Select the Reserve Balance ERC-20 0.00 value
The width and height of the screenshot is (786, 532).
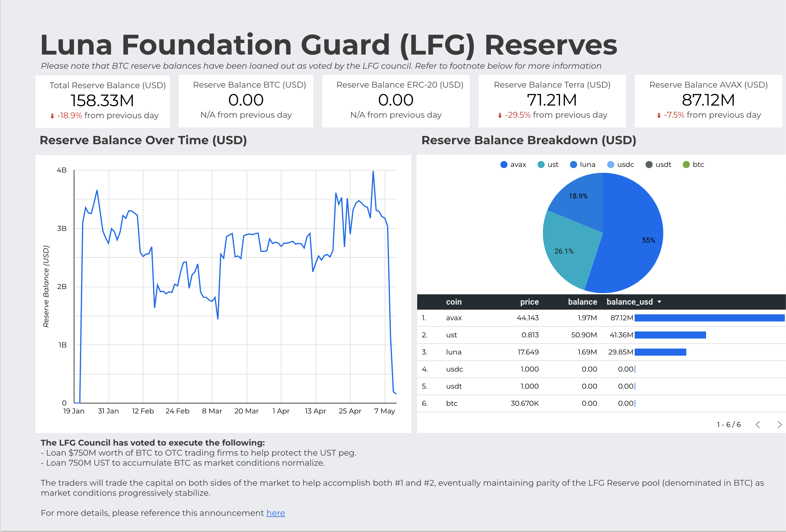point(396,100)
